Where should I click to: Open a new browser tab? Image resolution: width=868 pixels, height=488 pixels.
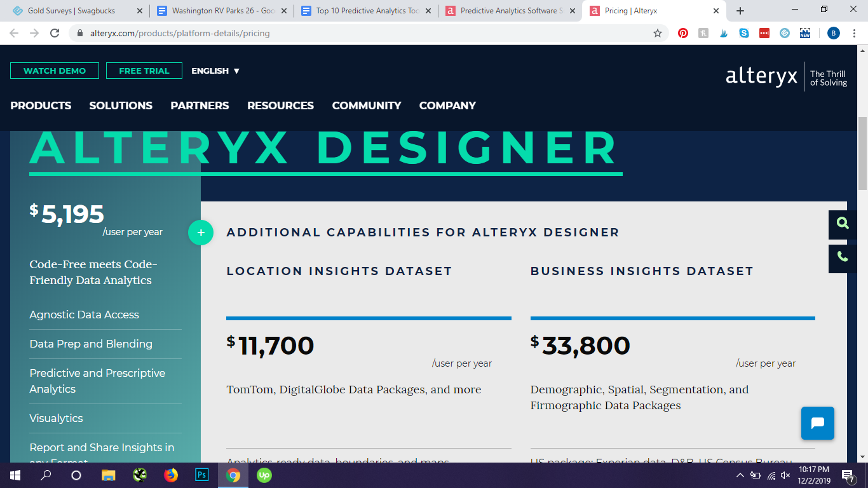coord(740,11)
